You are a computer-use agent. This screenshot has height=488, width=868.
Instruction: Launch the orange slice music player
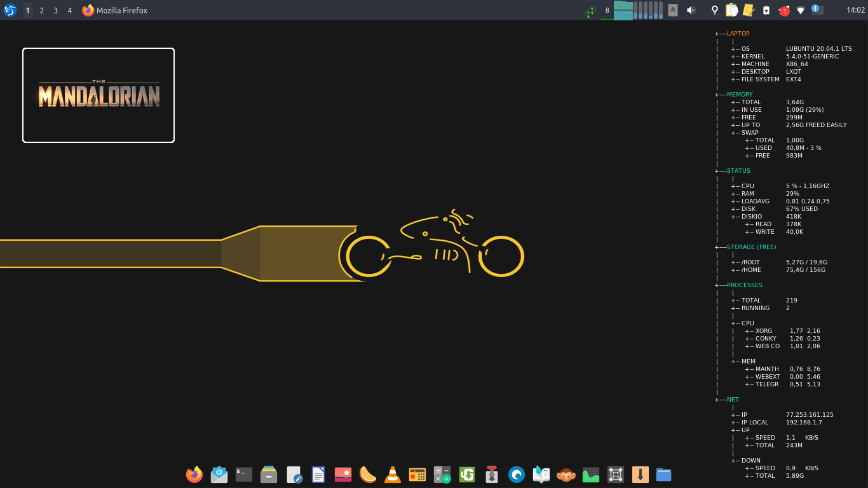tap(368, 475)
